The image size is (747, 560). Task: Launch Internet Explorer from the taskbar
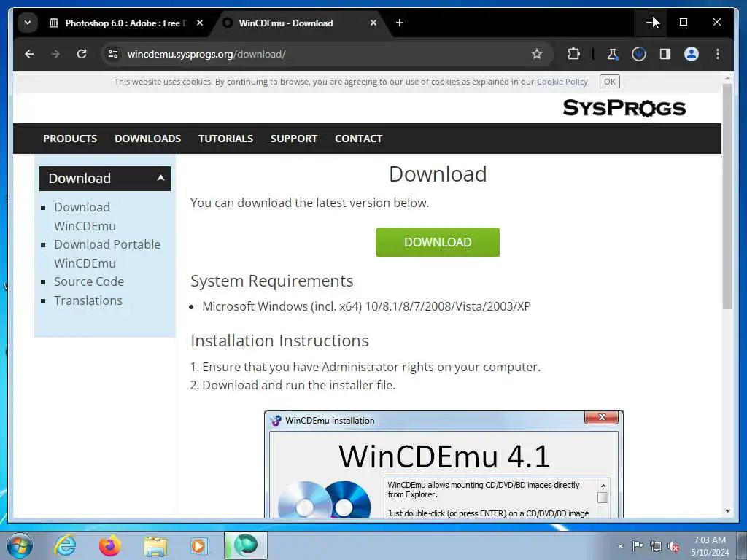(65, 545)
